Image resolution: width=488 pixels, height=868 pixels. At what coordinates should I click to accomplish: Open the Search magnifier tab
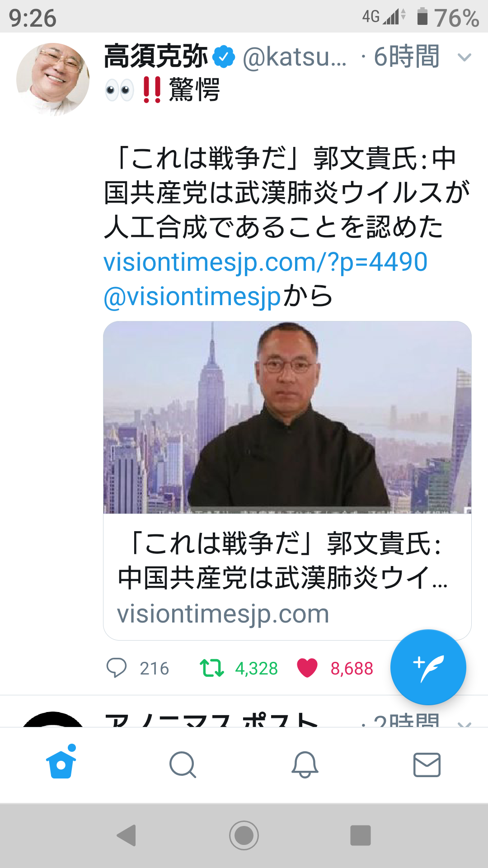tap(183, 764)
